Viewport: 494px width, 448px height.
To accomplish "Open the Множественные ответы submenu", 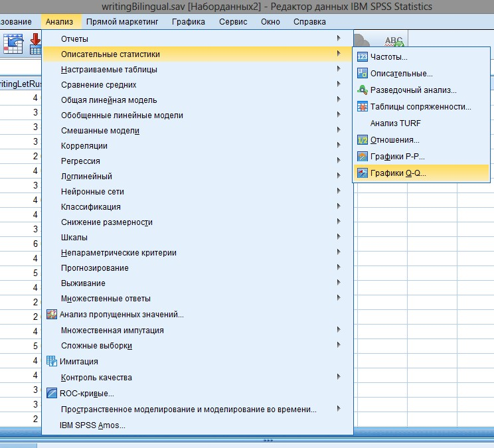I will (197, 299).
